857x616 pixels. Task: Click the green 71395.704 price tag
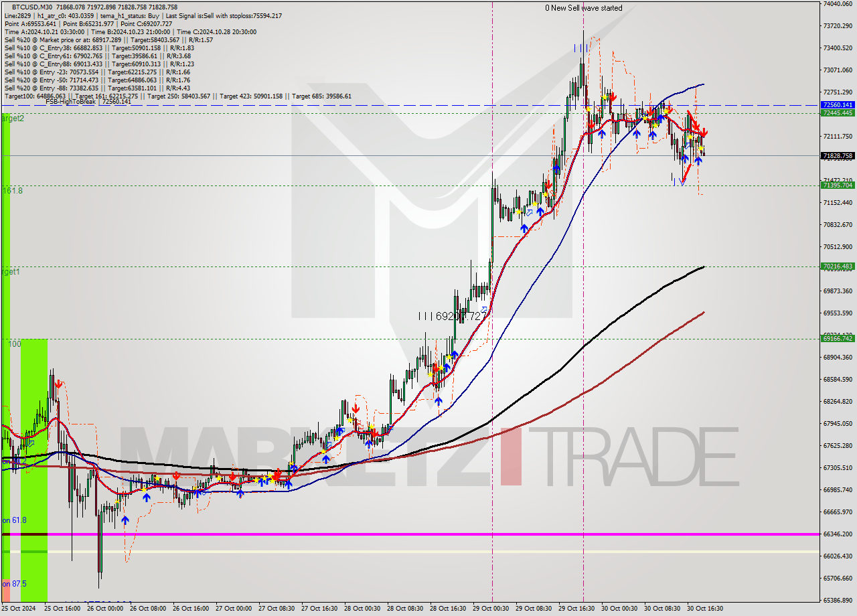(x=837, y=185)
